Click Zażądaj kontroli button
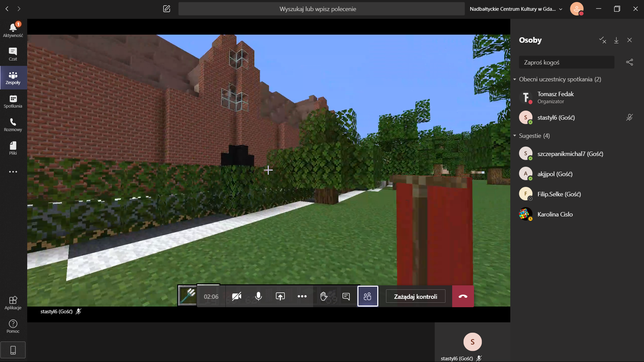 coord(416,296)
